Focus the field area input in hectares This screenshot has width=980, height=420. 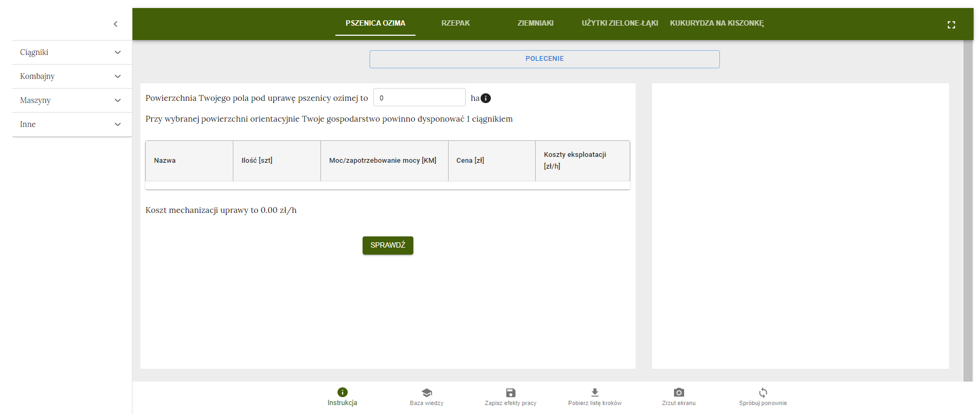click(x=419, y=98)
